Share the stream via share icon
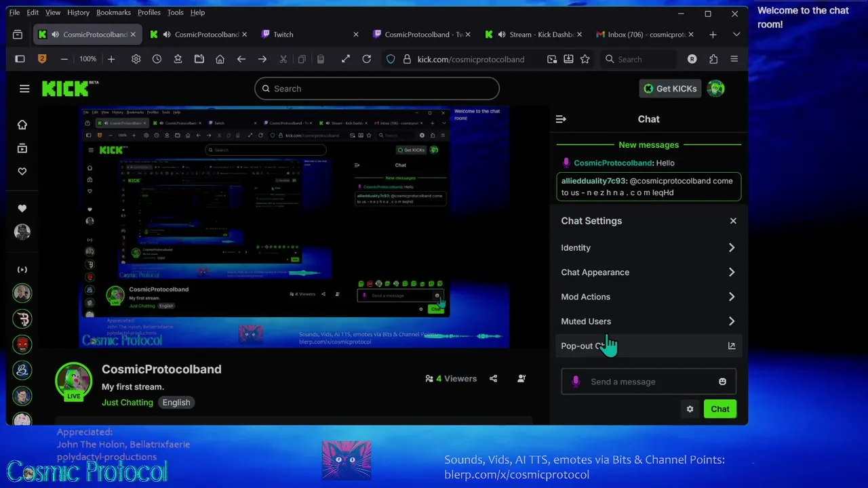 tap(493, 379)
